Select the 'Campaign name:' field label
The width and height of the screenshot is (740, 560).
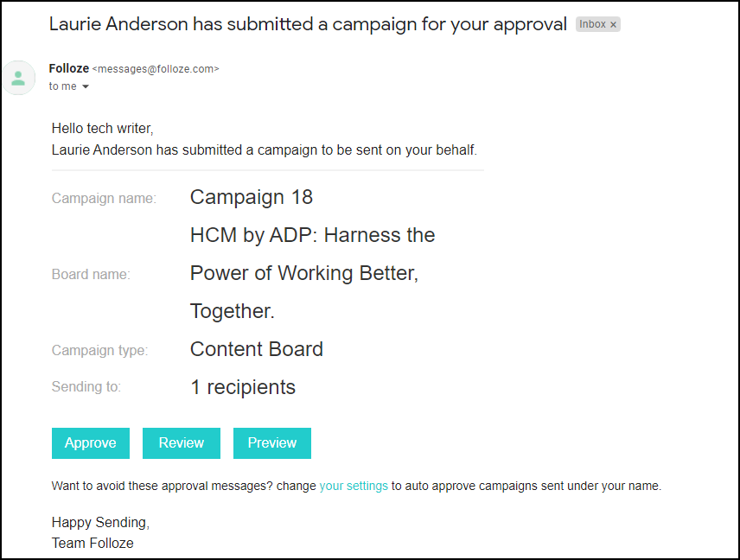[104, 198]
